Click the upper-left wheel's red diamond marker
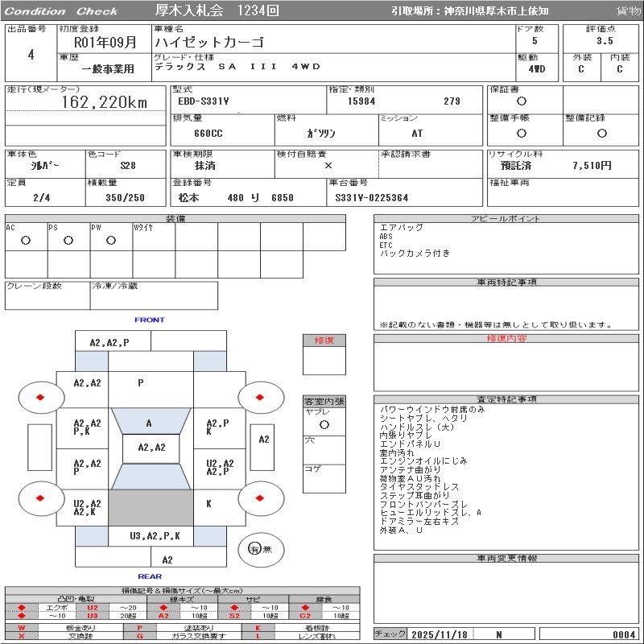 39,397
